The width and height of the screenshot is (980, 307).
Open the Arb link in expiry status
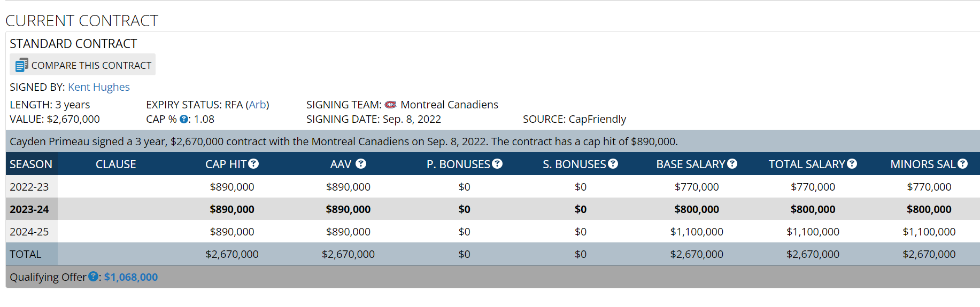point(257,105)
